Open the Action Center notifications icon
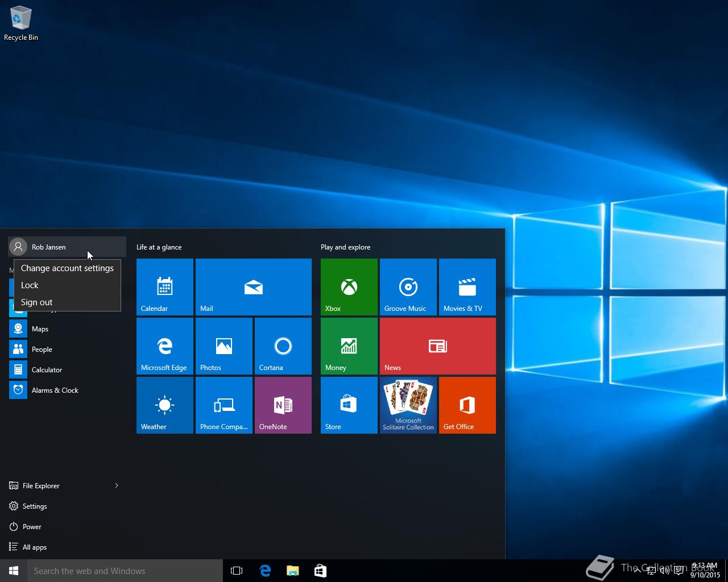Screen dimensions: 728x582 [x=679, y=571]
